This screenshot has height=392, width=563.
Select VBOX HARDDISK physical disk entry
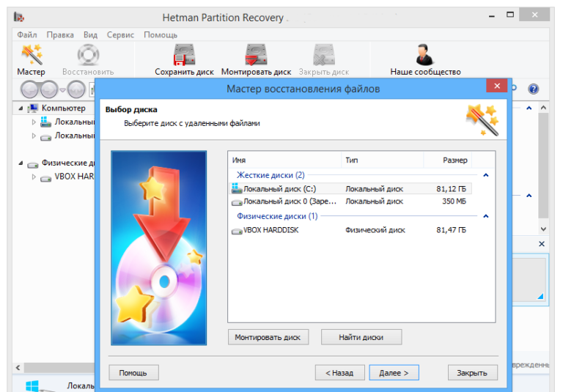point(271,230)
